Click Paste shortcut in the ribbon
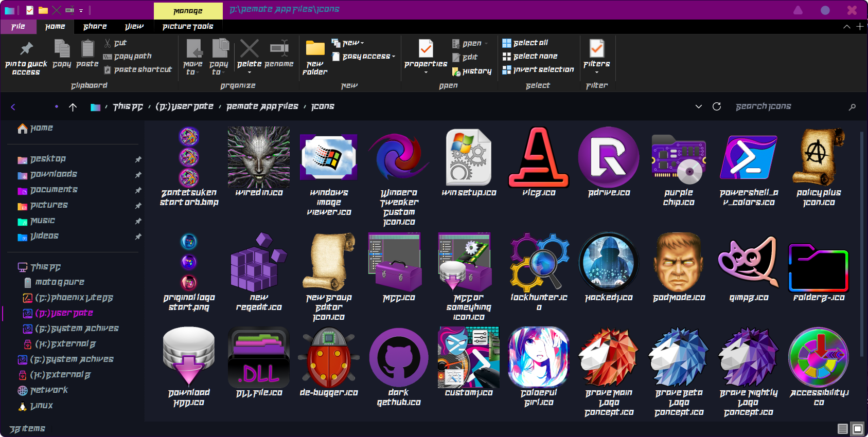Screen dimensions: 868x437 [x=137, y=69]
